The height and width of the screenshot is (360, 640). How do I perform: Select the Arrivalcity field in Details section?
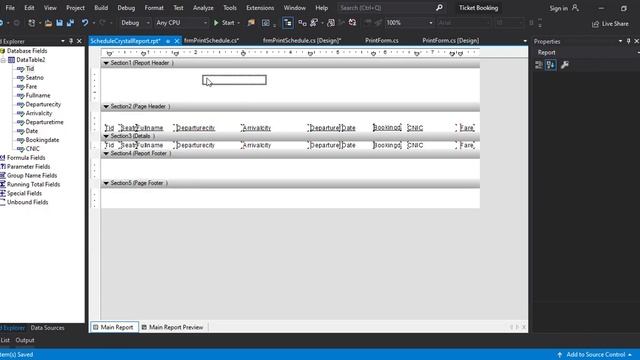click(256, 145)
